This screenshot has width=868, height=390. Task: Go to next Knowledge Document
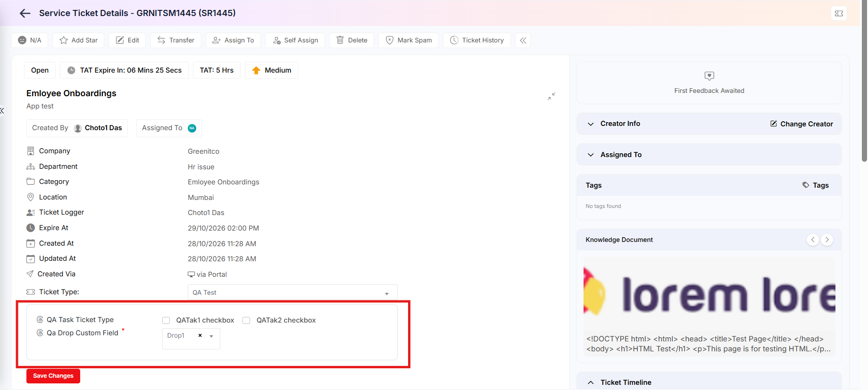(x=827, y=240)
